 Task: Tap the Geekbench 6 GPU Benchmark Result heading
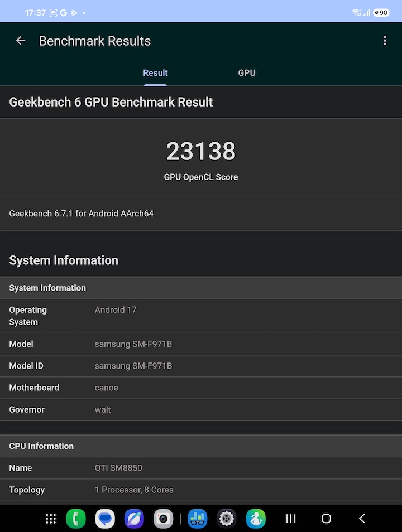coord(111,102)
